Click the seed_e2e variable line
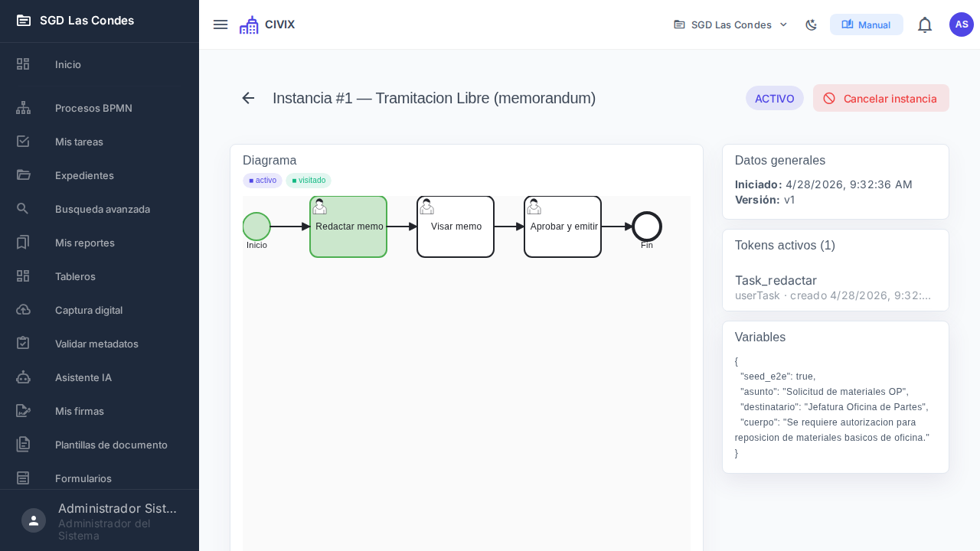Image resolution: width=980 pixels, height=551 pixels. click(x=778, y=376)
